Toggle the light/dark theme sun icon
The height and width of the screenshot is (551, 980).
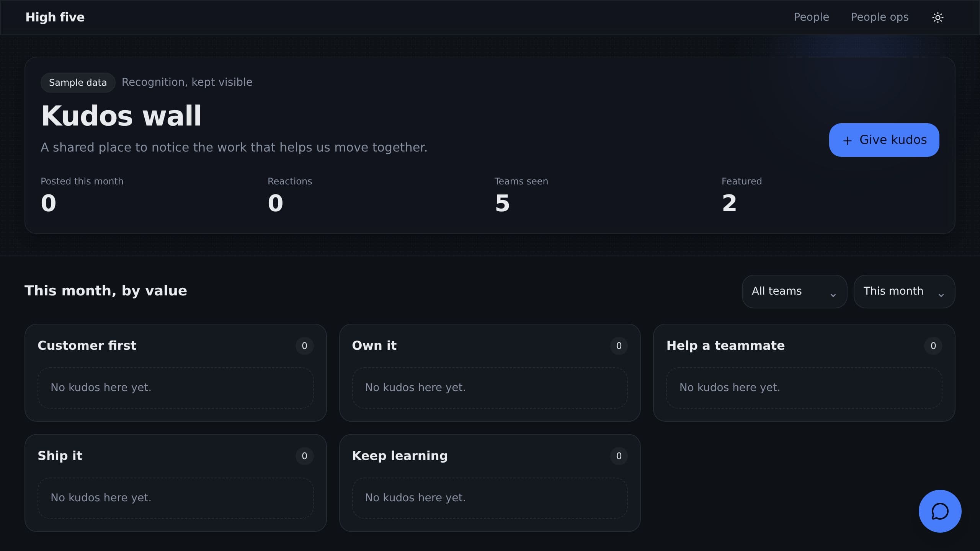click(938, 17)
